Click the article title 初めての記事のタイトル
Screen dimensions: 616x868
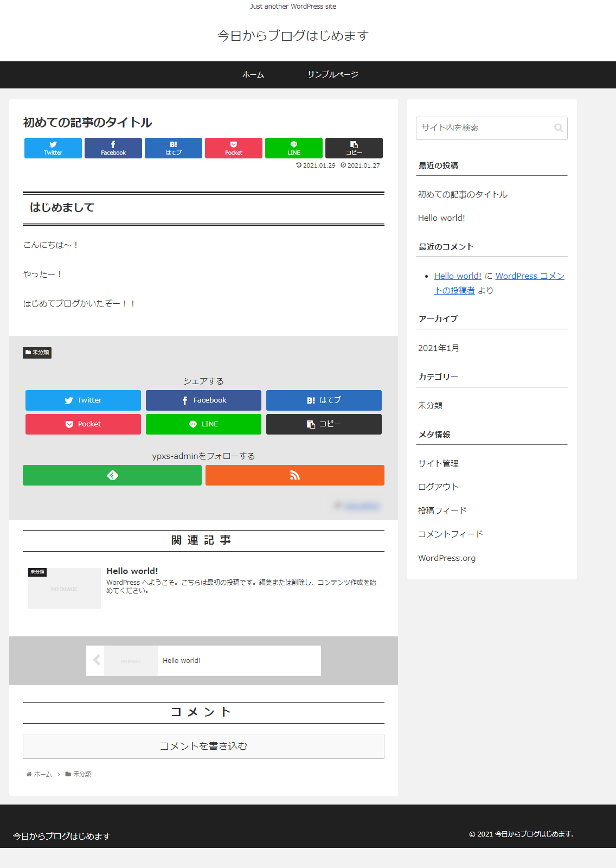(x=88, y=123)
